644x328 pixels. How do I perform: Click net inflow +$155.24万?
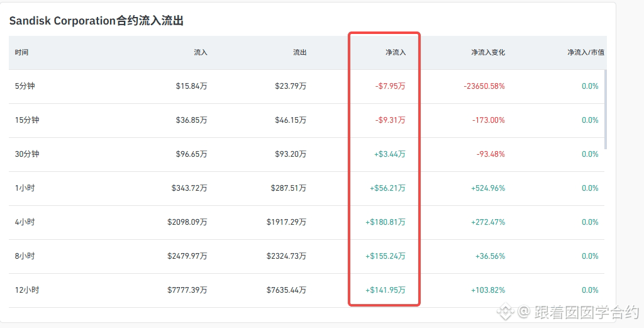[x=386, y=256]
